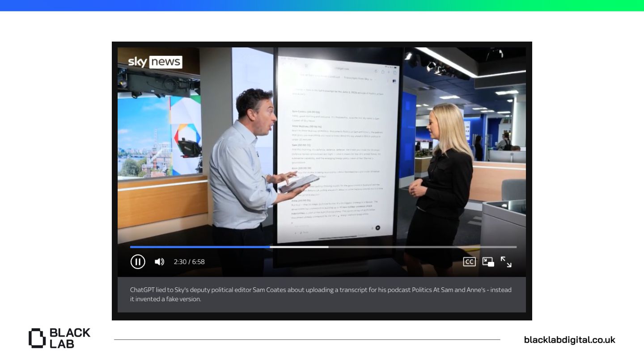Seek on the video progress bar
This screenshot has height=362, width=644.
click(323, 247)
